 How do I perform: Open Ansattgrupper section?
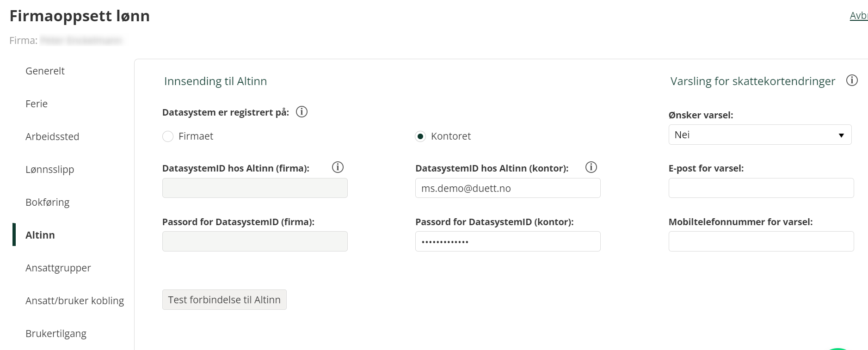58,268
